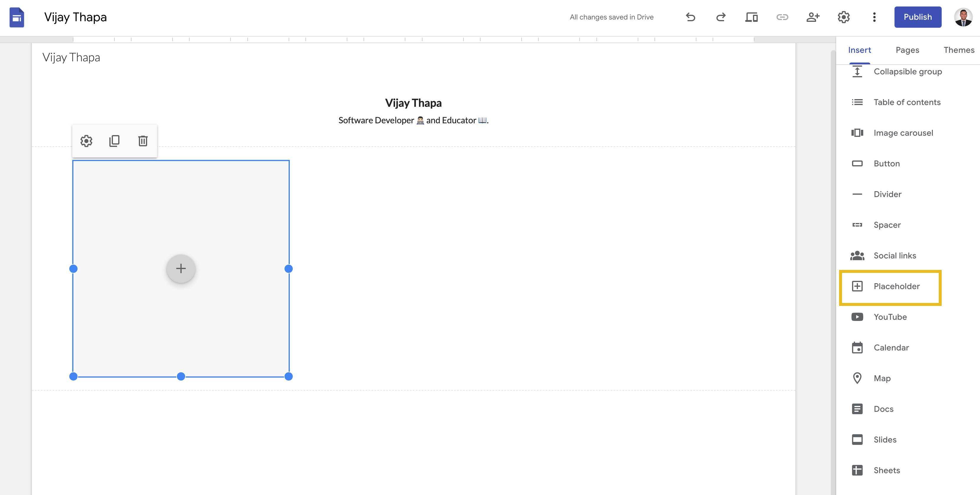
Task: Grab the placeholder's bottom-right corner handle
Action: click(289, 377)
